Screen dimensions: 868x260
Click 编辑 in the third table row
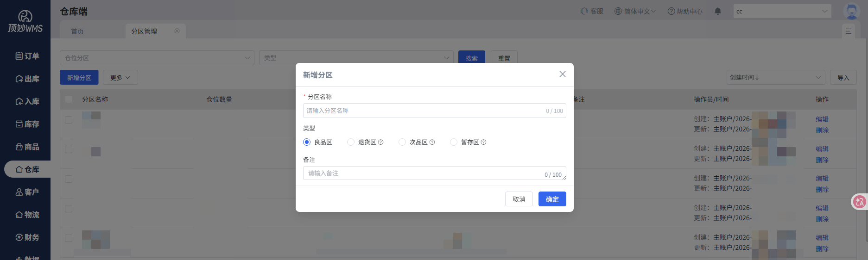point(822,179)
